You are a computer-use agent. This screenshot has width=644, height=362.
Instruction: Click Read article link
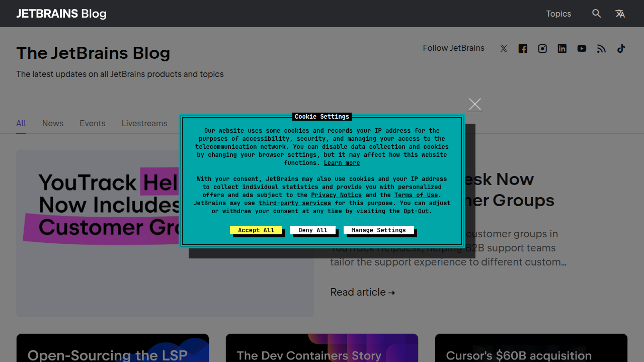tap(363, 292)
